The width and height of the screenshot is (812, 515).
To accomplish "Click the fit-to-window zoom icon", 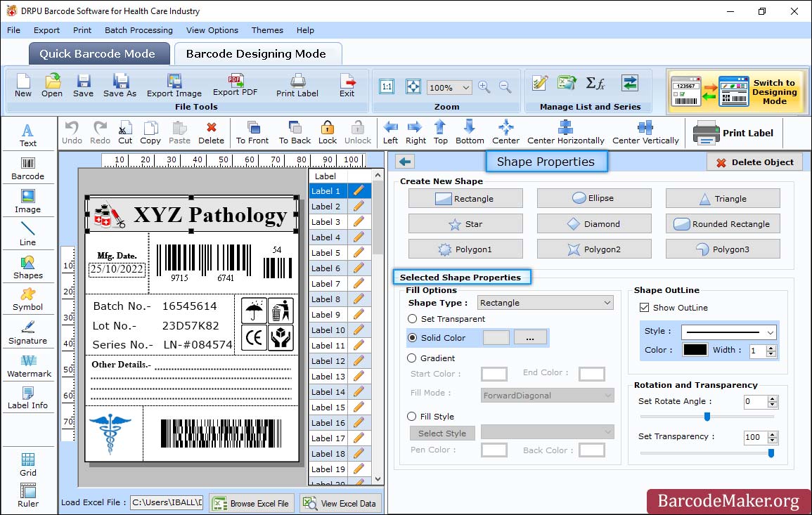I will click(x=413, y=86).
